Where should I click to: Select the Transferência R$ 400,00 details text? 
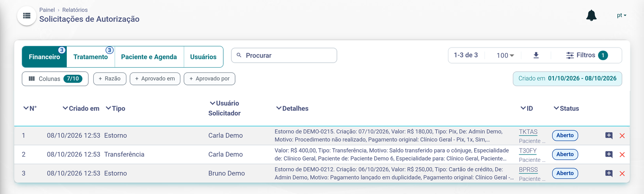(392, 155)
